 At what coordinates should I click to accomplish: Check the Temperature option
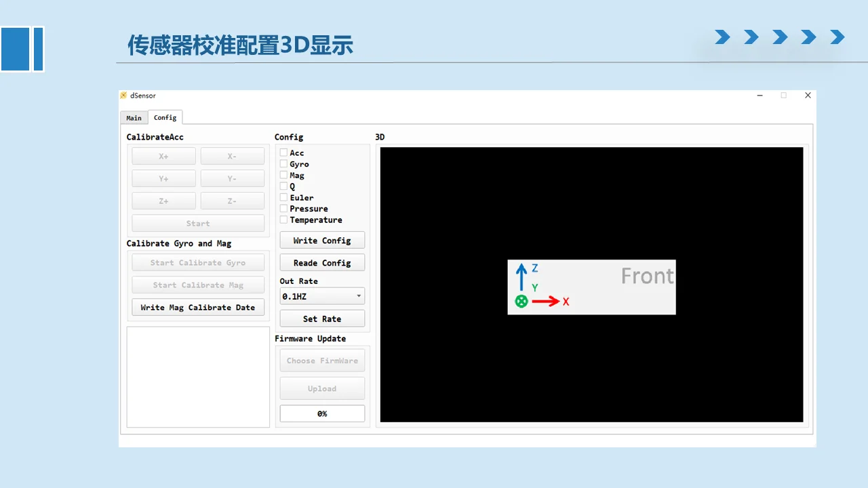pyautogui.click(x=283, y=220)
